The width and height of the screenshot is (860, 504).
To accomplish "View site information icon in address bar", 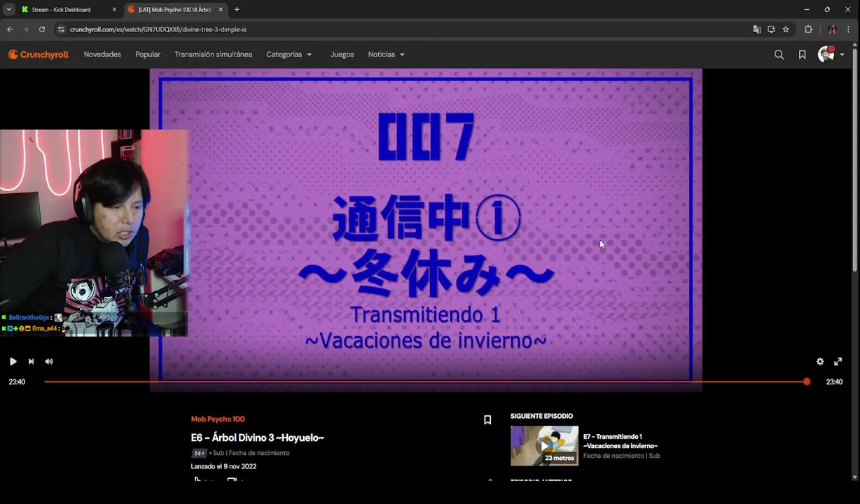I will pyautogui.click(x=61, y=29).
